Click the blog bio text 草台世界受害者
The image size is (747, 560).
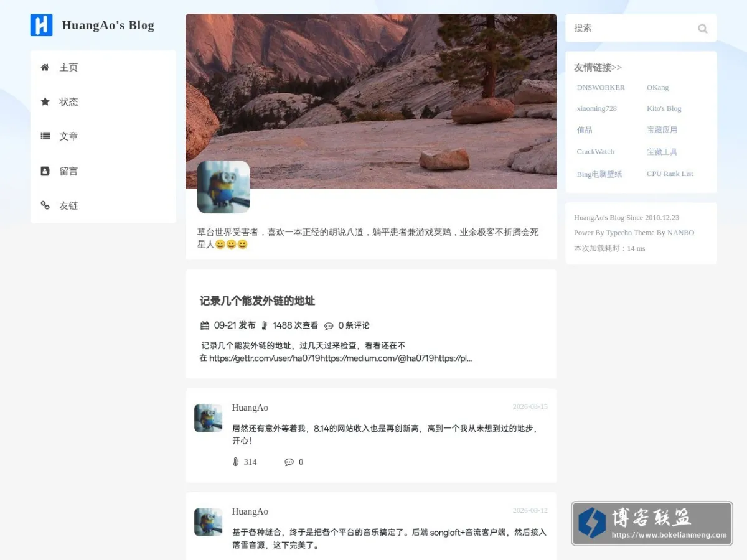tap(368, 238)
